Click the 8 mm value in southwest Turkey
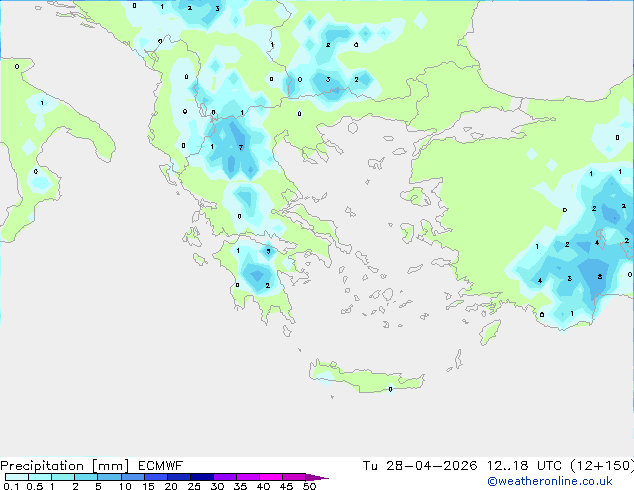 click(600, 277)
